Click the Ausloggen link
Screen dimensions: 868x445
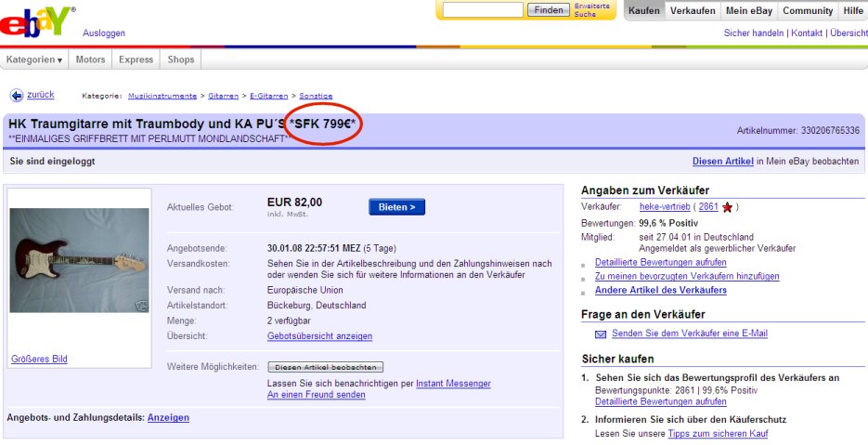[104, 33]
